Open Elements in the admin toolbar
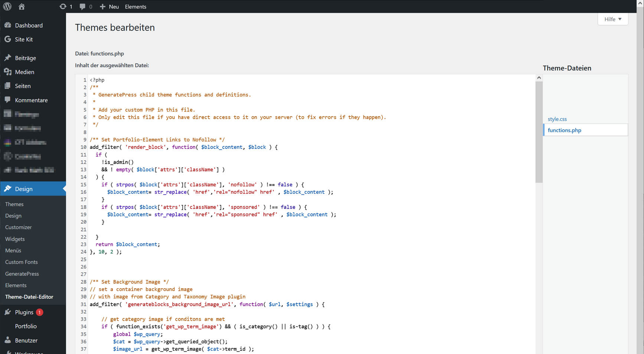Image resolution: width=644 pixels, height=354 pixels. tap(135, 7)
